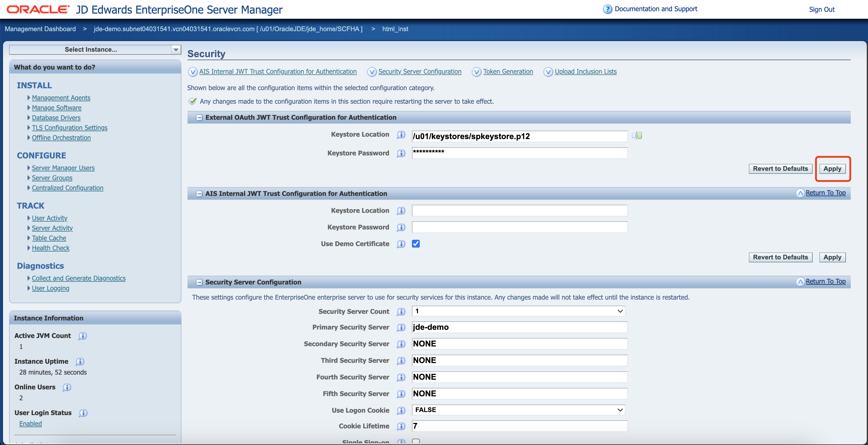Viewport: 868px width, 445px height.
Task: Open Database Drivers link
Action: click(x=56, y=118)
